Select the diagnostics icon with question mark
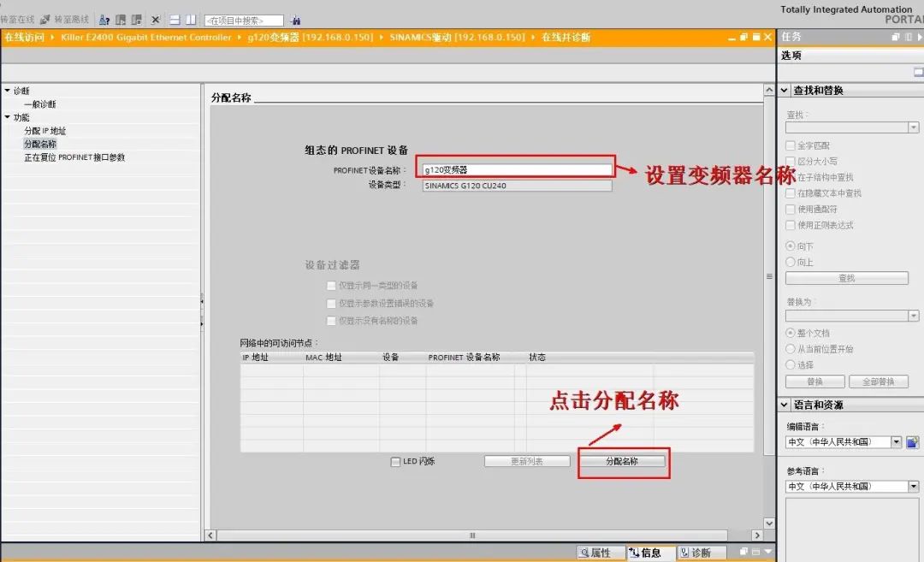Viewport: 924px width, 562px height. click(x=104, y=20)
